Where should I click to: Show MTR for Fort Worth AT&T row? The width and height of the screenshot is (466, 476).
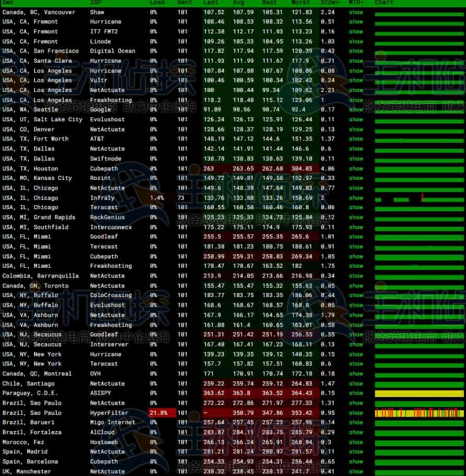(356, 139)
